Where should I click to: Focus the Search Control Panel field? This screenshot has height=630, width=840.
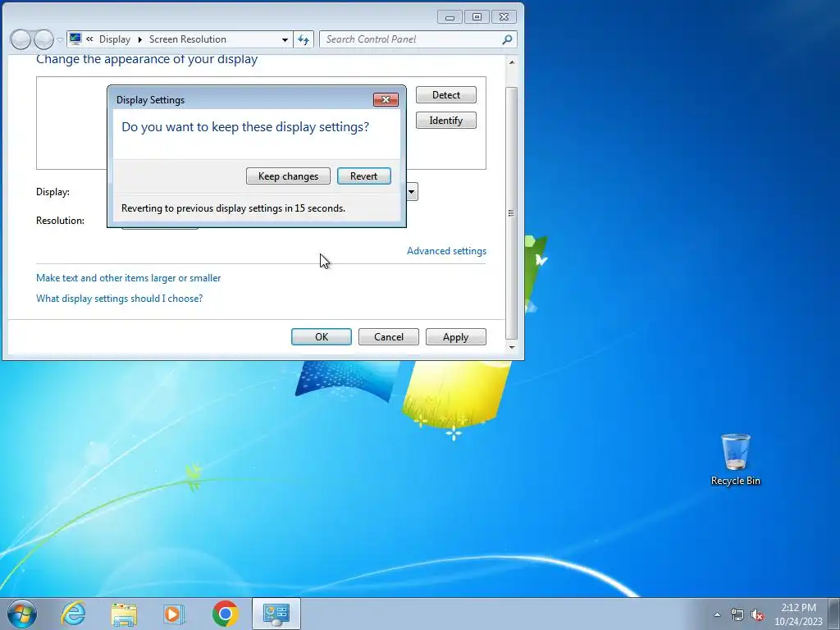[x=412, y=39]
